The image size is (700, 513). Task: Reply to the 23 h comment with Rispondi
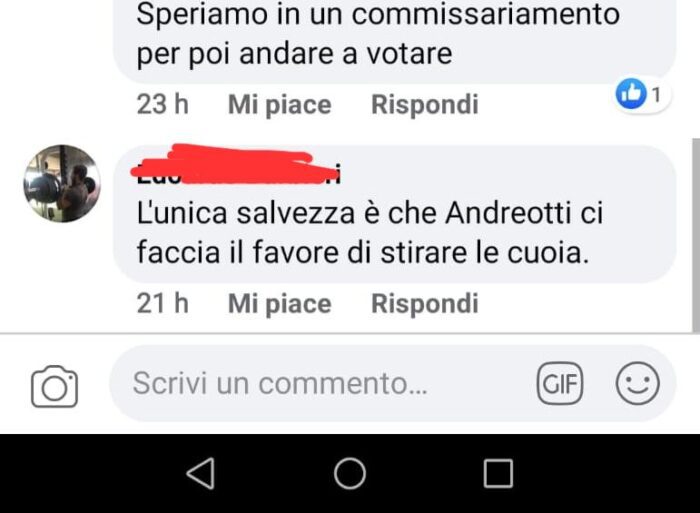point(425,105)
